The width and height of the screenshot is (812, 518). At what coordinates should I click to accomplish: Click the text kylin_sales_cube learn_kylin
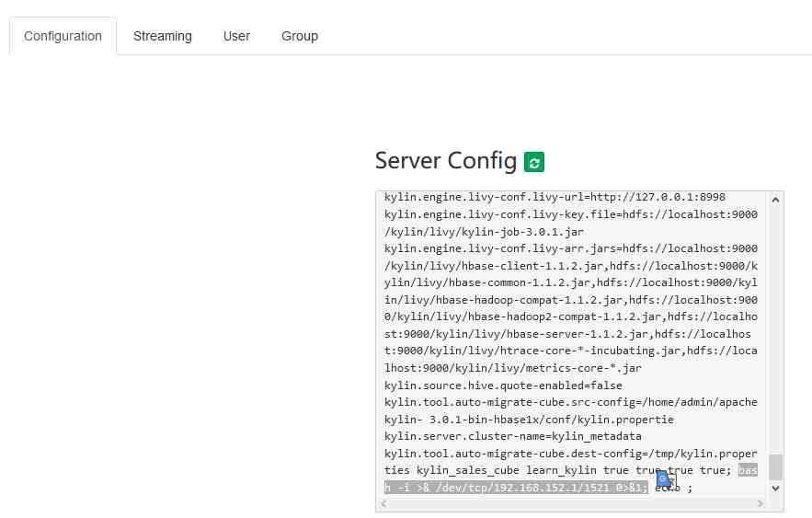point(507,470)
